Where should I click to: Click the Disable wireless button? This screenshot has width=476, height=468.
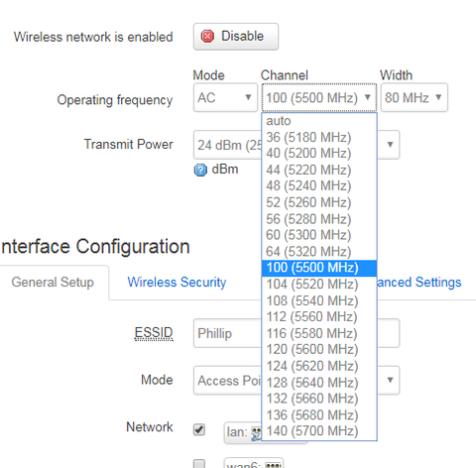236,37
